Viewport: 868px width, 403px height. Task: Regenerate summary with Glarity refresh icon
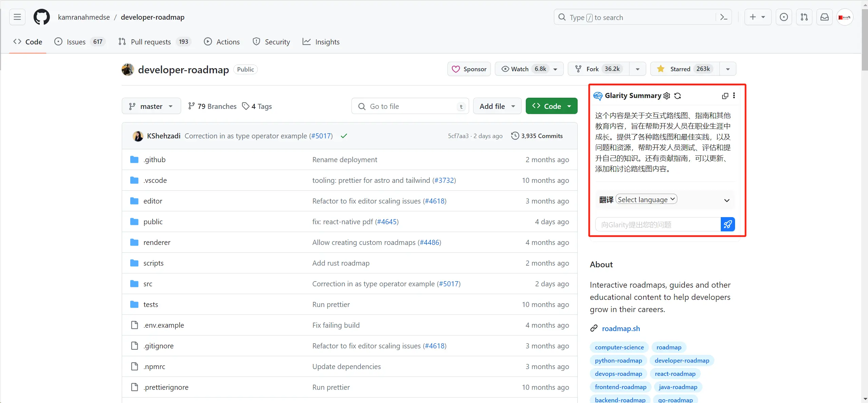coord(677,96)
